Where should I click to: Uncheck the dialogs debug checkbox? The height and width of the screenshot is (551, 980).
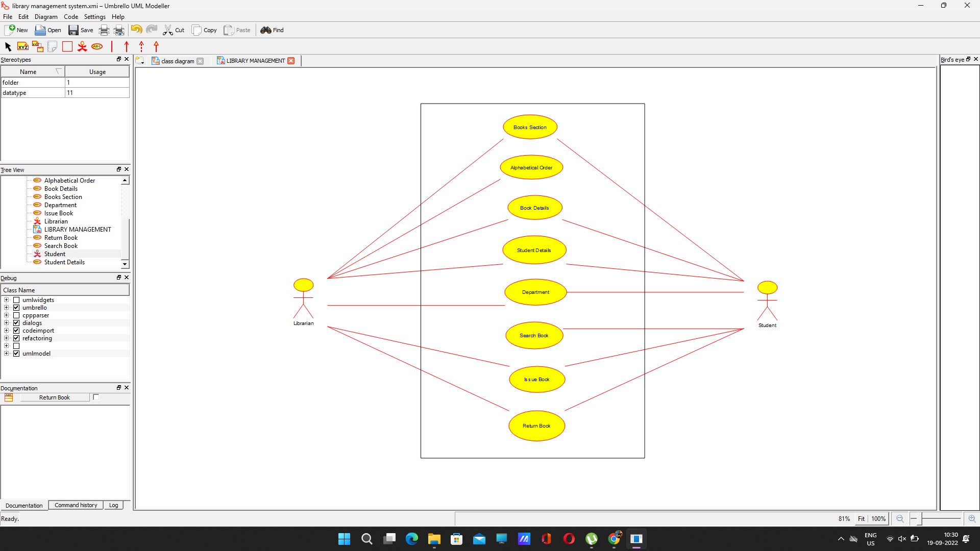16,323
